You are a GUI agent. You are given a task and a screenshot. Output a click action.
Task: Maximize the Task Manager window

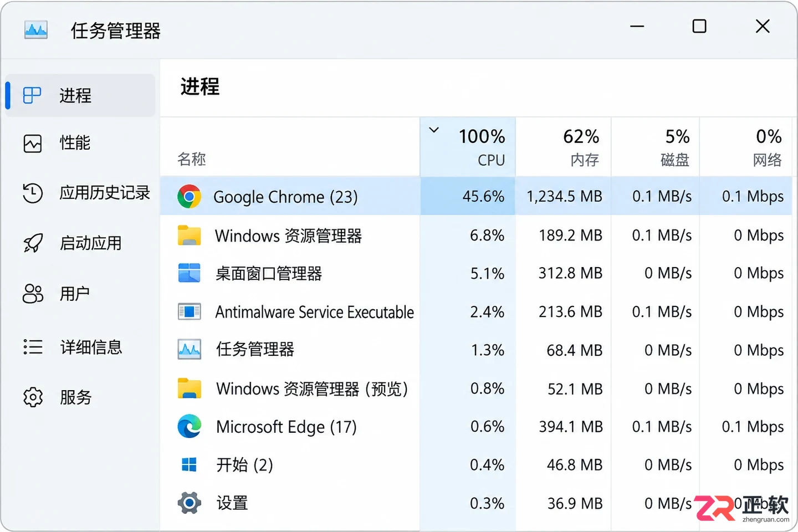[x=699, y=26]
